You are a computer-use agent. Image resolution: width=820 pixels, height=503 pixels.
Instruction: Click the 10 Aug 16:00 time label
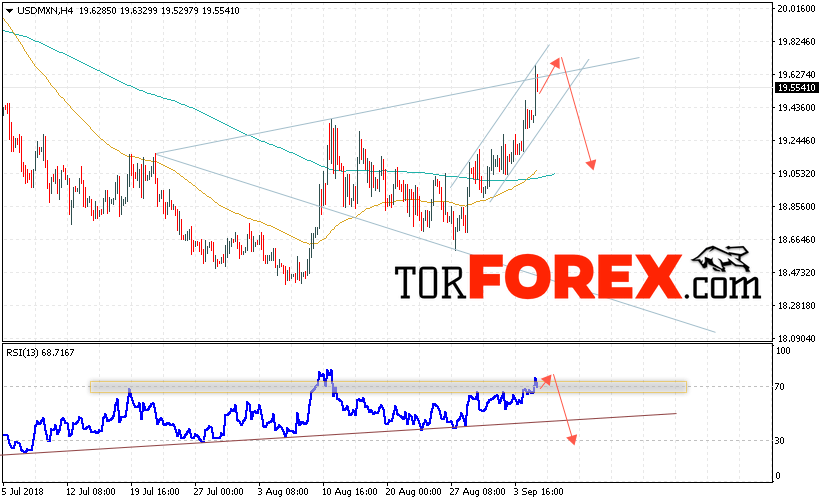[350, 492]
